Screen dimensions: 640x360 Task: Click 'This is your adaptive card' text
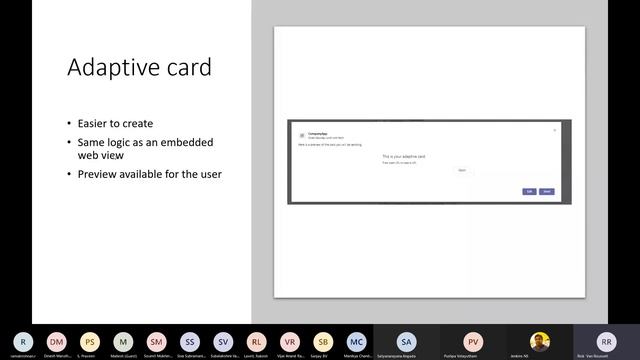tap(404, 156)
